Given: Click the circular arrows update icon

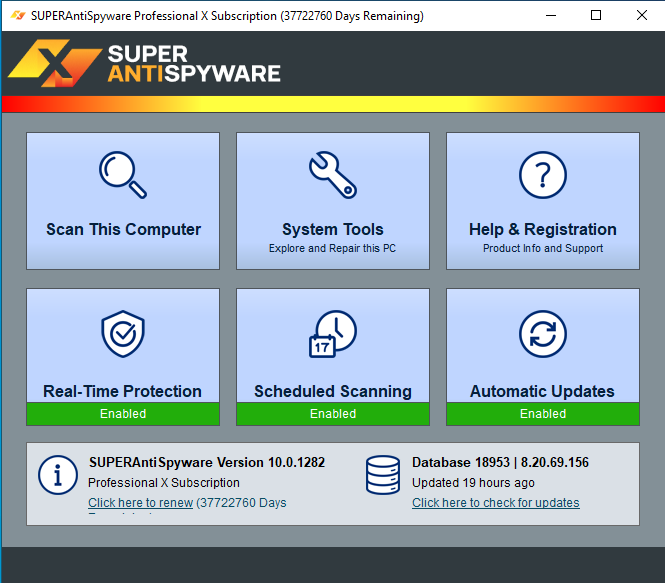Looking at the screenshot, I should (543, 334).
